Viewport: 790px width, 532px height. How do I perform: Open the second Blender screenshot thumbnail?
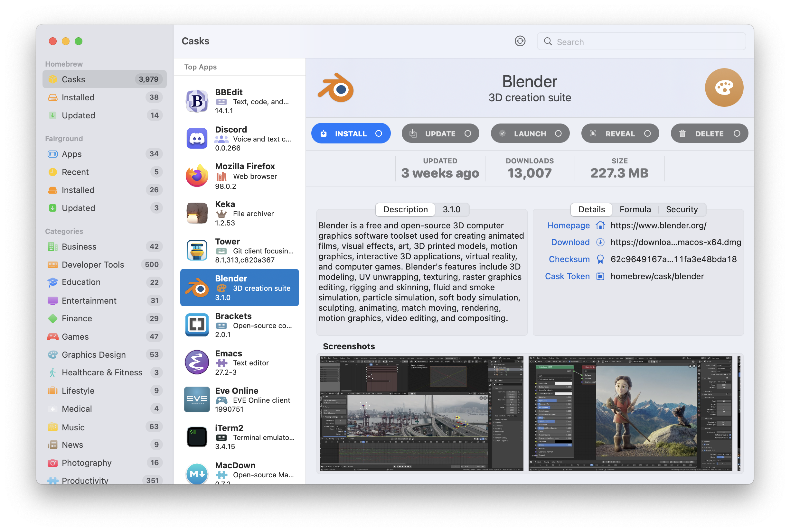630,413
